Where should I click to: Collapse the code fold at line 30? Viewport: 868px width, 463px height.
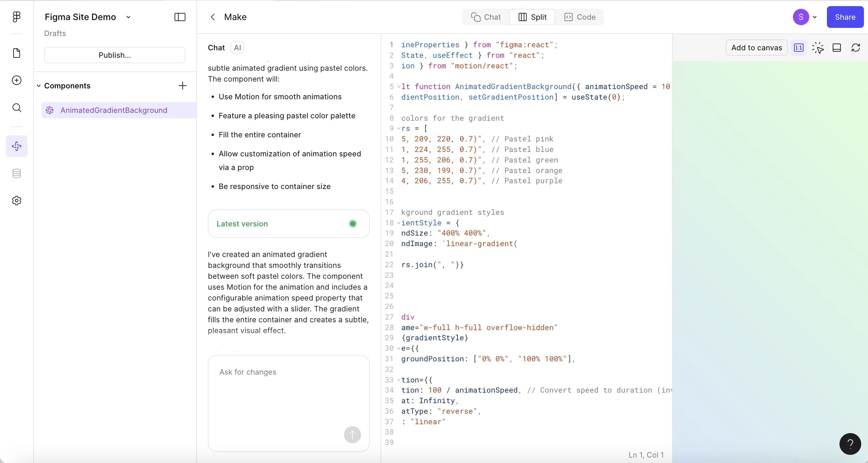(x=398, y=348)
